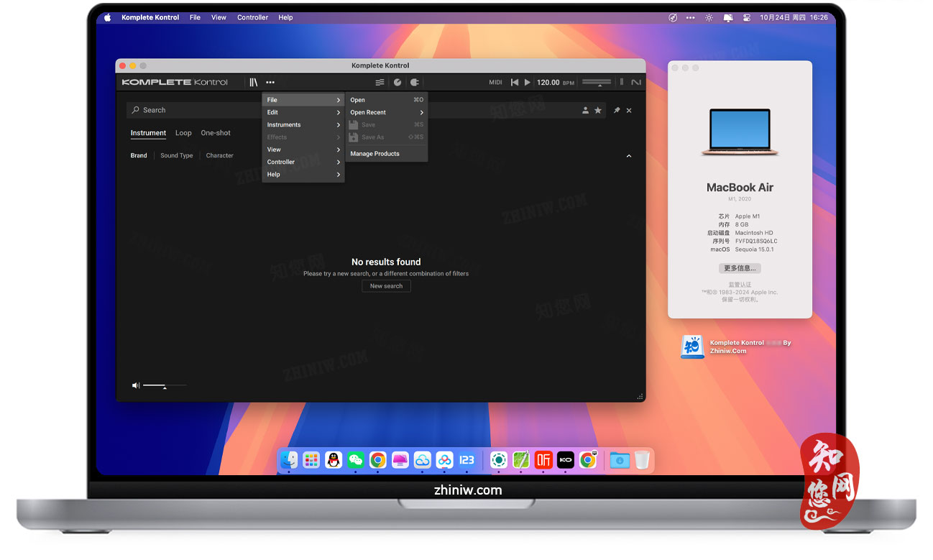Collapse the filter section with the up chevron
This screenshot has height=560, width=933.
click(629, 156)
